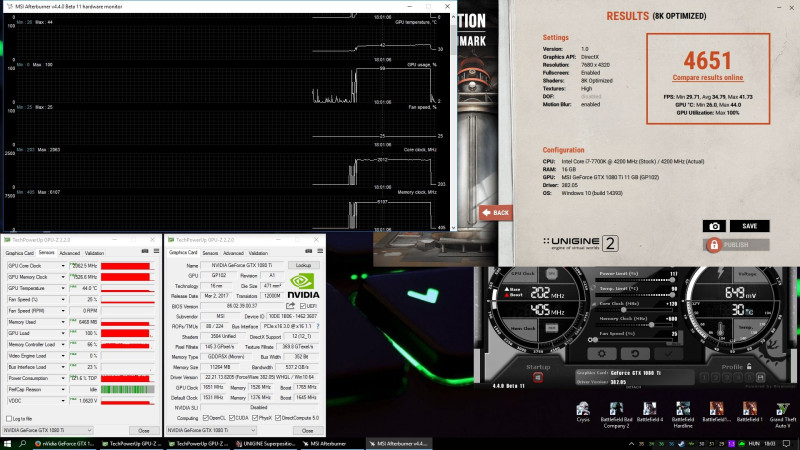Open the Grand Theft Auto V shortcut
The width and height of the screenshot is (800, 450).
pos(783,415)
